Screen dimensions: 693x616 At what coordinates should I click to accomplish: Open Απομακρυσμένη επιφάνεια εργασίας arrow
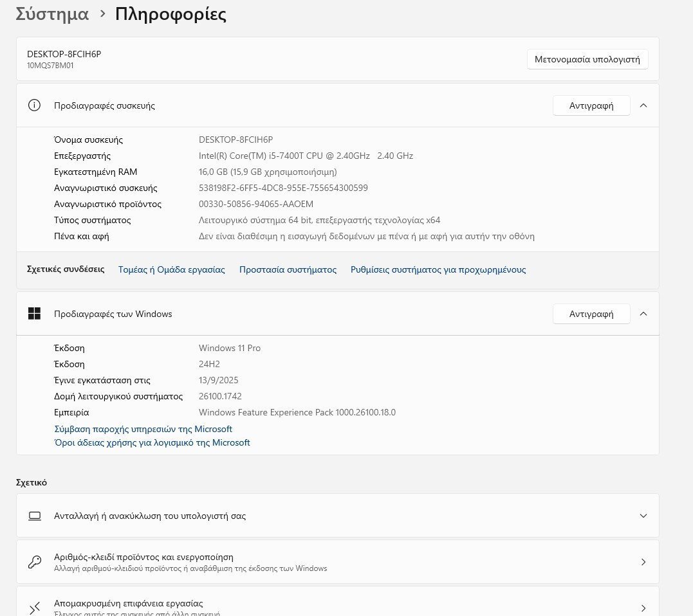[643, 608]
